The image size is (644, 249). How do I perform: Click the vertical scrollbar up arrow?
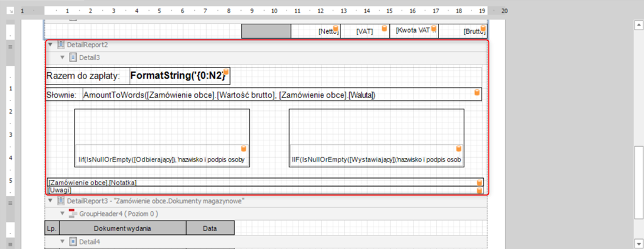(x=639, y=25)
